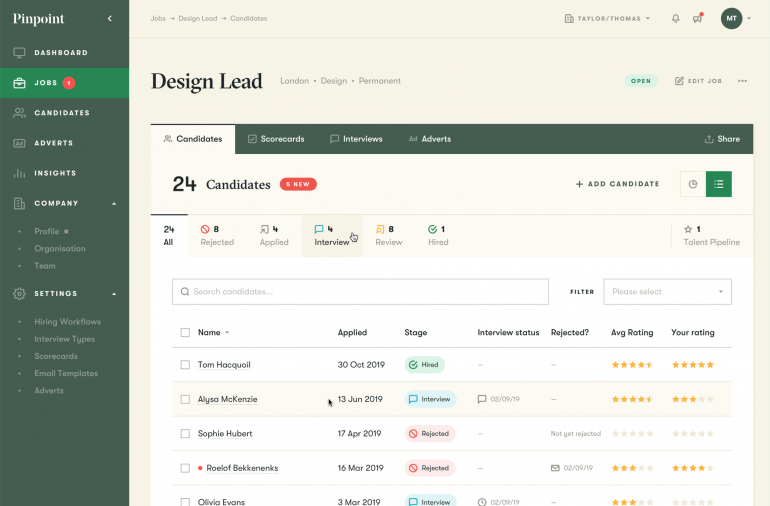Click the Search candidates input field
The image size is (770, 506).
pyautogui.click(x=360, y=292)
